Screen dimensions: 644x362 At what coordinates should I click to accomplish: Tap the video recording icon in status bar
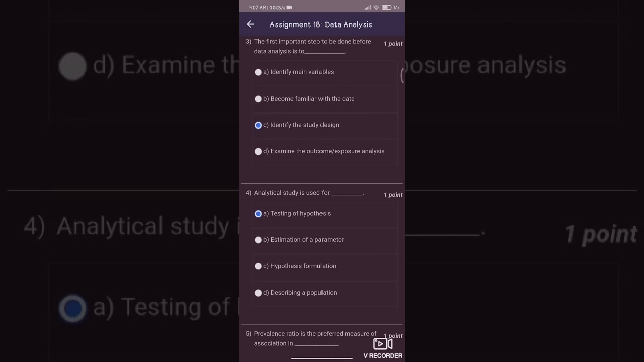(x=289, y=8)
